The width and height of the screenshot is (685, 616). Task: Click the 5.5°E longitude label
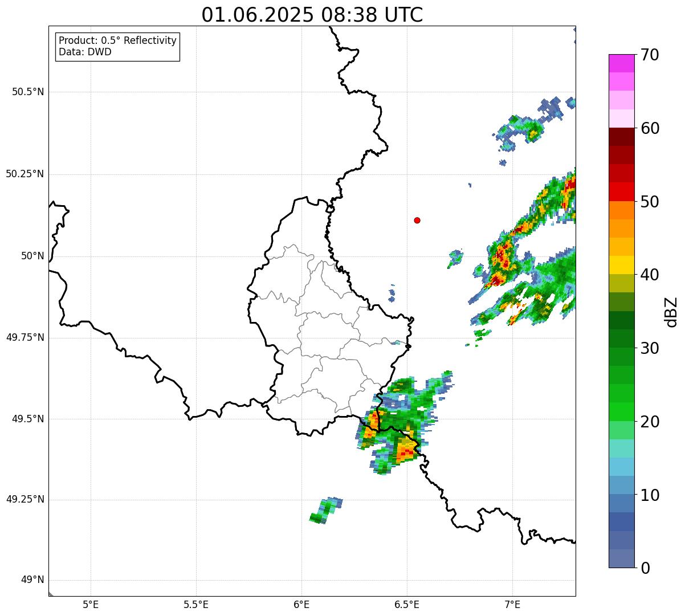coord(196,605)
